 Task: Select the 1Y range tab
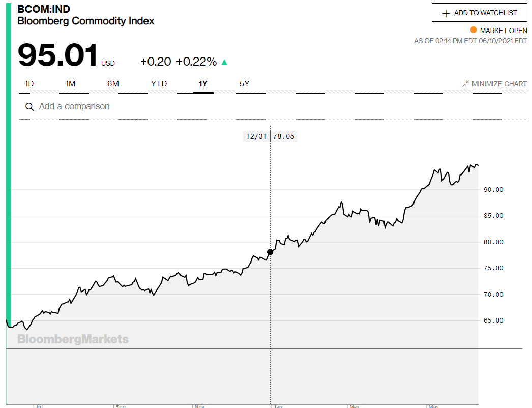pos(203,84)
